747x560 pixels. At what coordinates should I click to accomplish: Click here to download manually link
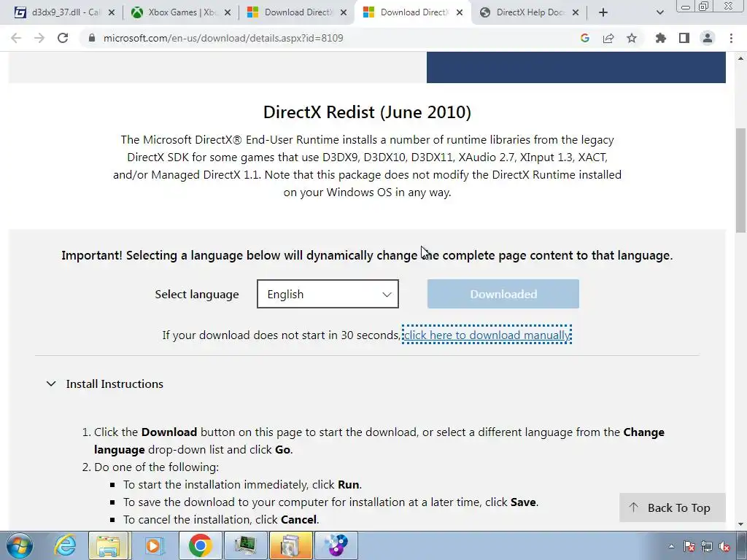487,335
